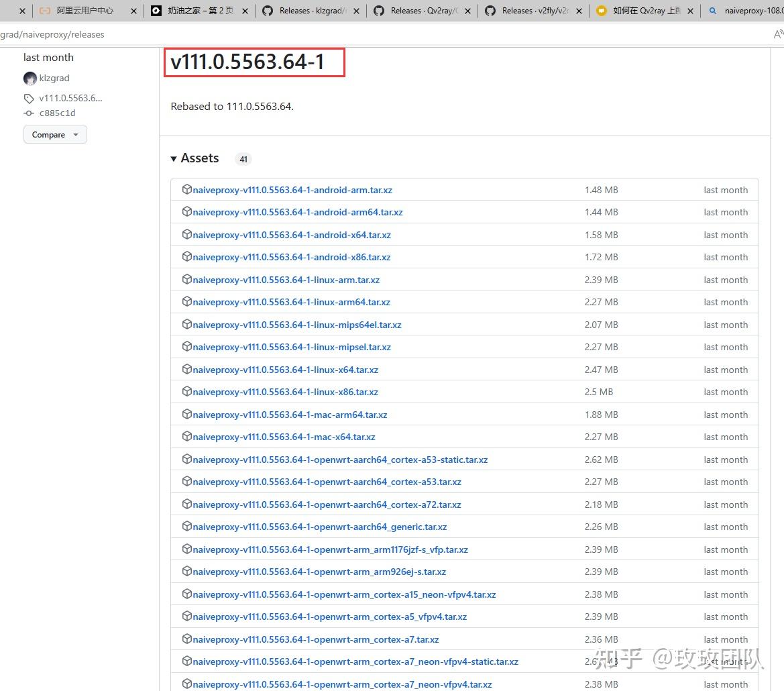Image resolution: width=784 pixels, height=691 pixels.
Task: Switch to the 奶油之家 – 第 2 页 tab
Action: [x=201, y=11]
